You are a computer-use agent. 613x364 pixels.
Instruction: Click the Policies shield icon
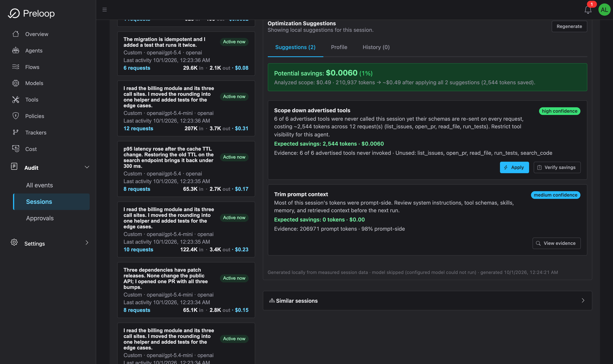[x=16, y=116]
